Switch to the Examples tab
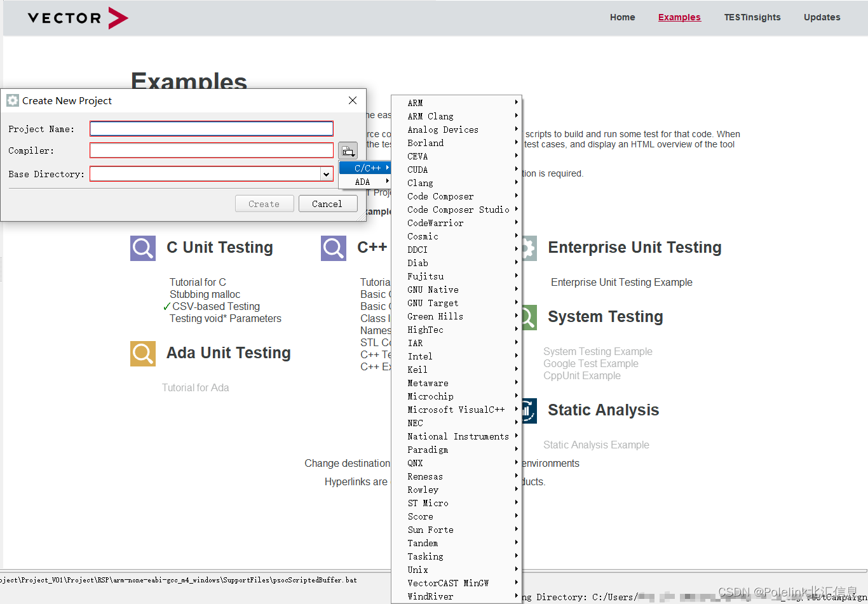868x604 pixels. point(679,17)
